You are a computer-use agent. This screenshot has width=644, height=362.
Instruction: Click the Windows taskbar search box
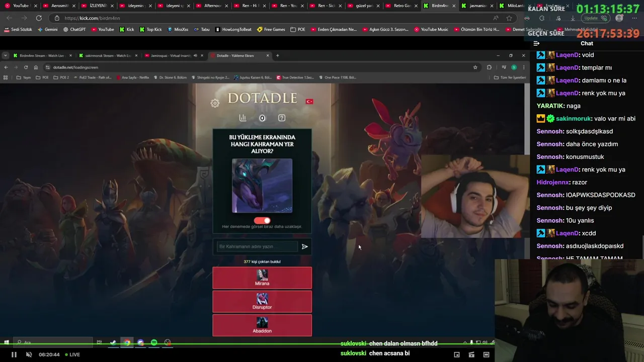point(53,342)
